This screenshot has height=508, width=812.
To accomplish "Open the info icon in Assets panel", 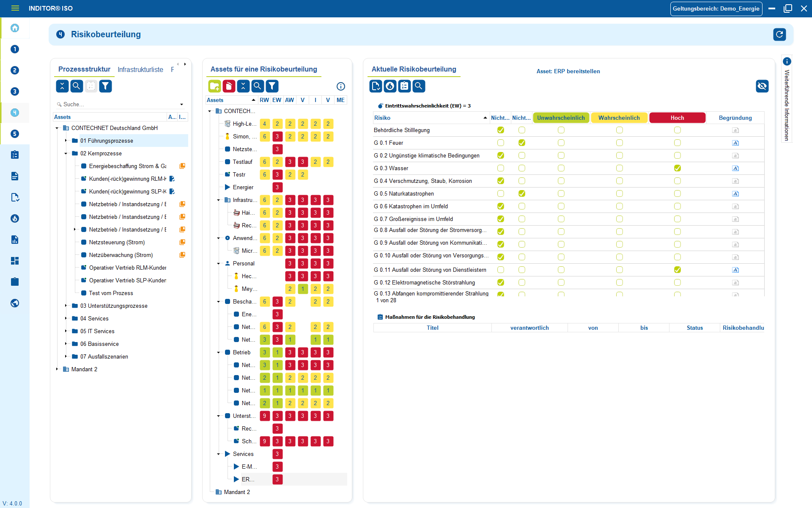I will pyautogui.click(x=341, y=86).
